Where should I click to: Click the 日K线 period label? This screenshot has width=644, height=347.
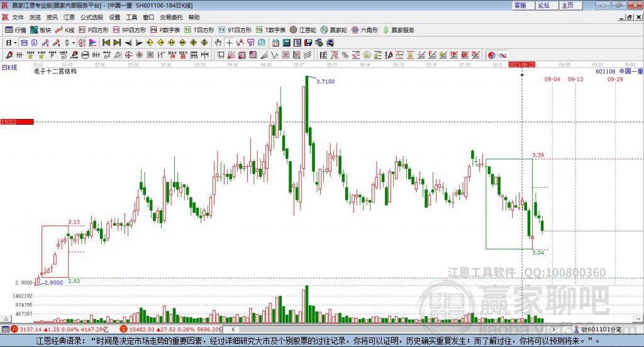point(9,67)
